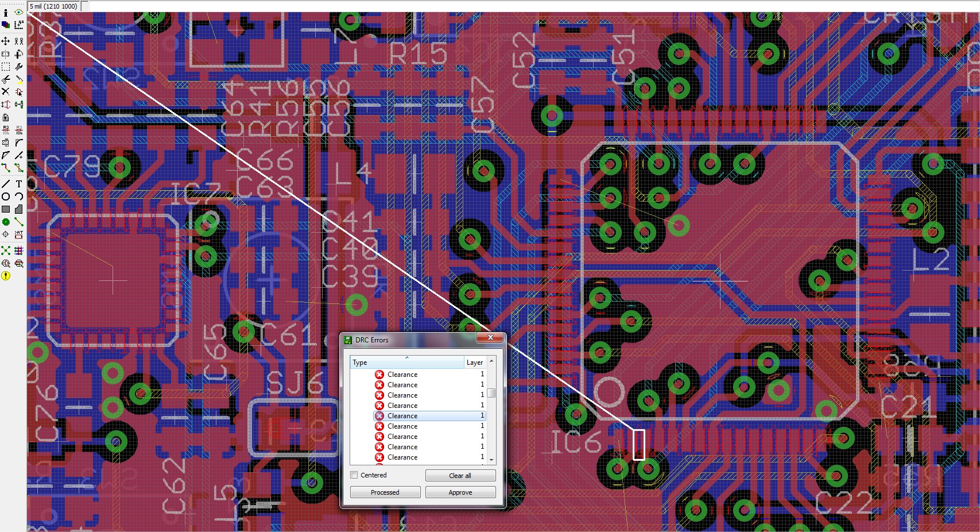Select the Change (wrench) tool
Viewport: 980px width, 532px height.
pos(18,66)
